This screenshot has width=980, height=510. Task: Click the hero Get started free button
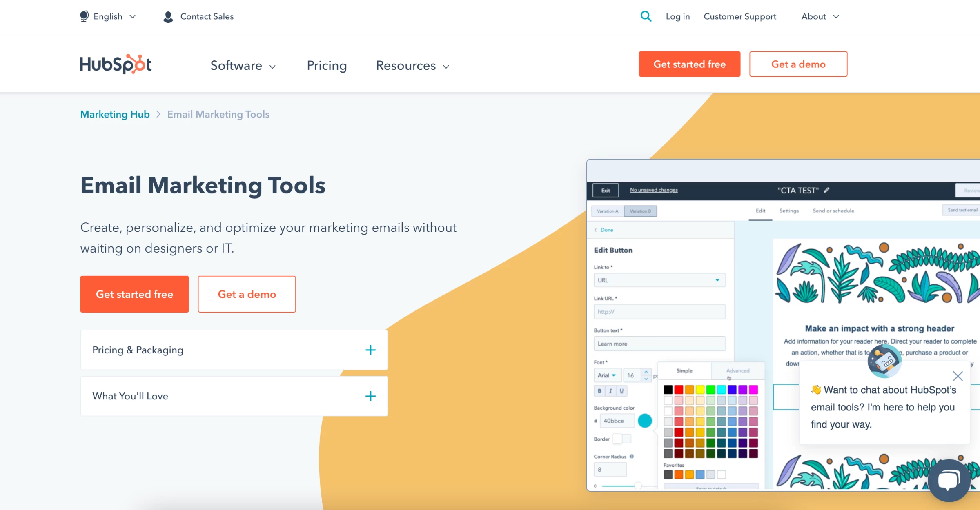(x=134, y=294)
